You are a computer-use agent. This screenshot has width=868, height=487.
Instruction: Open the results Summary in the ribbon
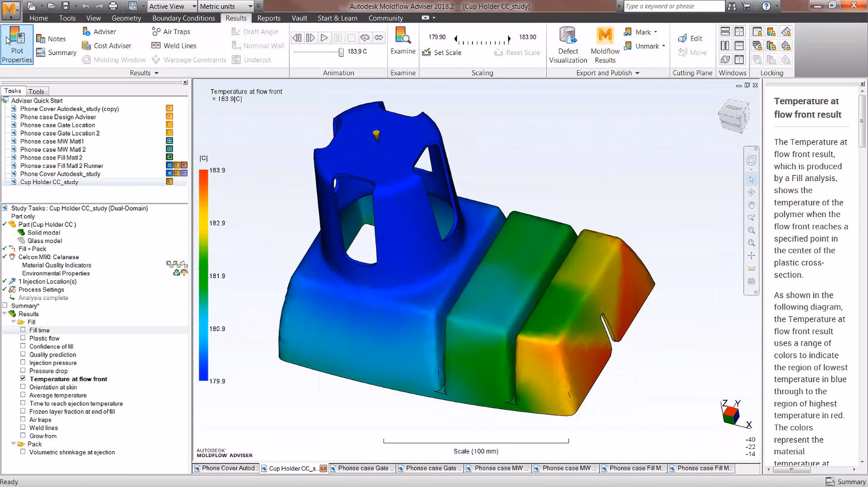pyautogui.click(x=57, y=52)
